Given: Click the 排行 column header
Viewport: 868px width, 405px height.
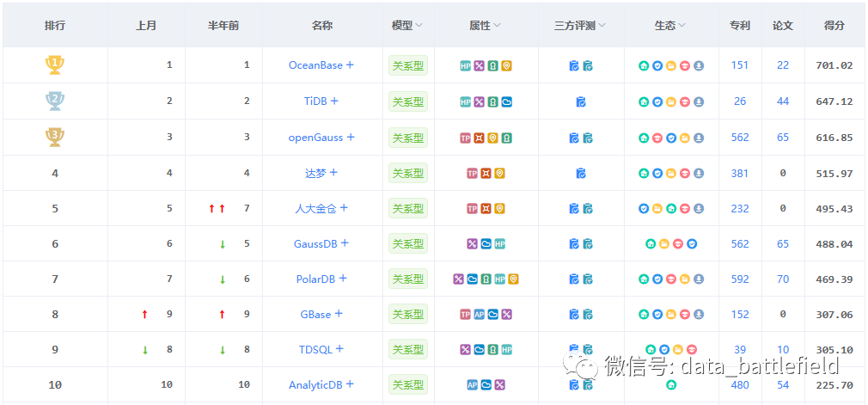Looking at the screenshot, I should (55, 26).
